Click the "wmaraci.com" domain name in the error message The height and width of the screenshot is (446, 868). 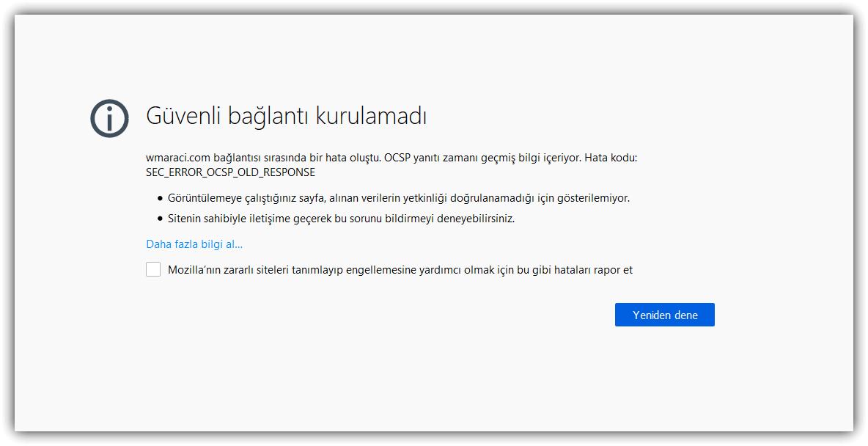(x=176, y=158)
